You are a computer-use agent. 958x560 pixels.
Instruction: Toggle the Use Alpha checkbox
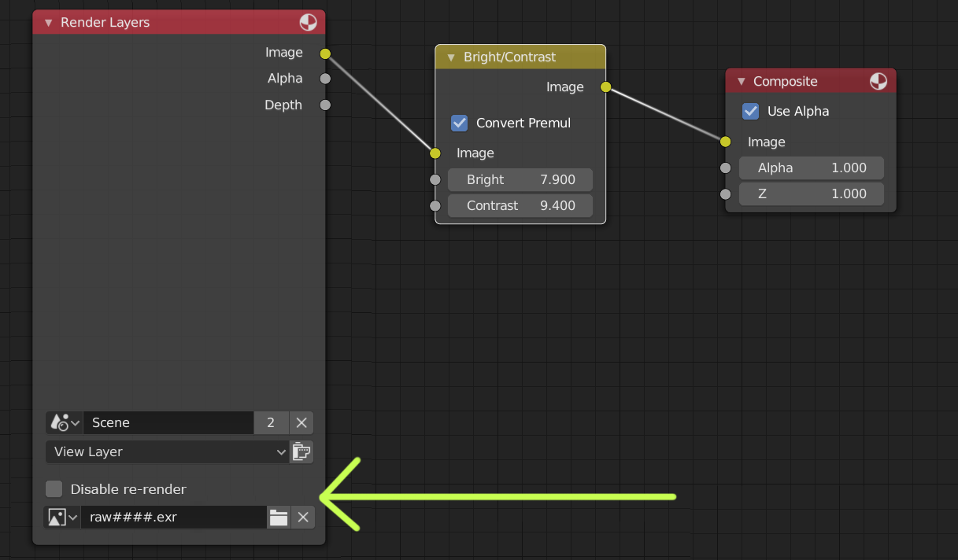[x=751, y=111]
